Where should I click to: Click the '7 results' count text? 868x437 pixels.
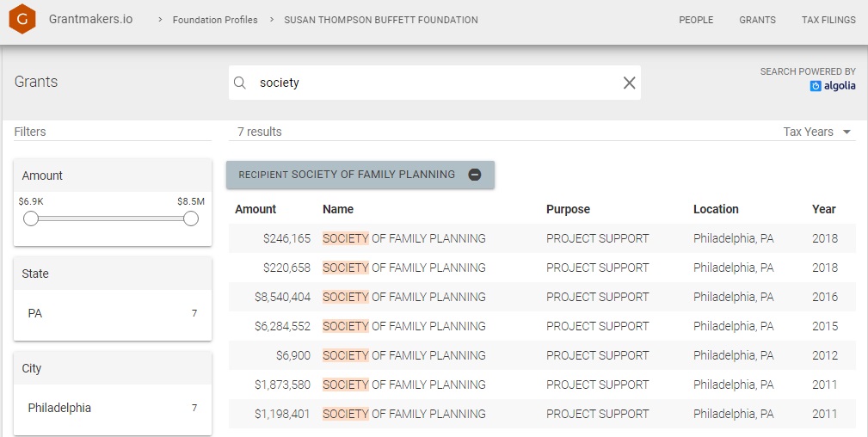(260, 132)
